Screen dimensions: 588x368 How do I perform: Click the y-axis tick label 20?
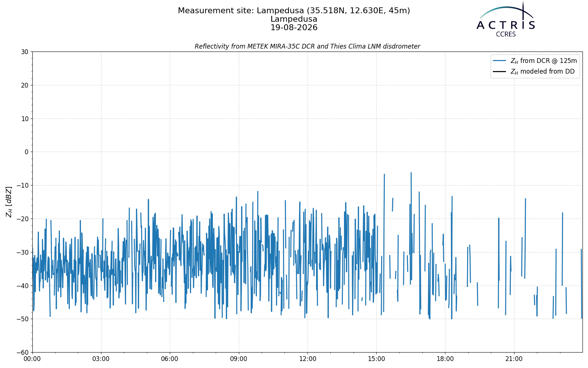coord(25,85)
